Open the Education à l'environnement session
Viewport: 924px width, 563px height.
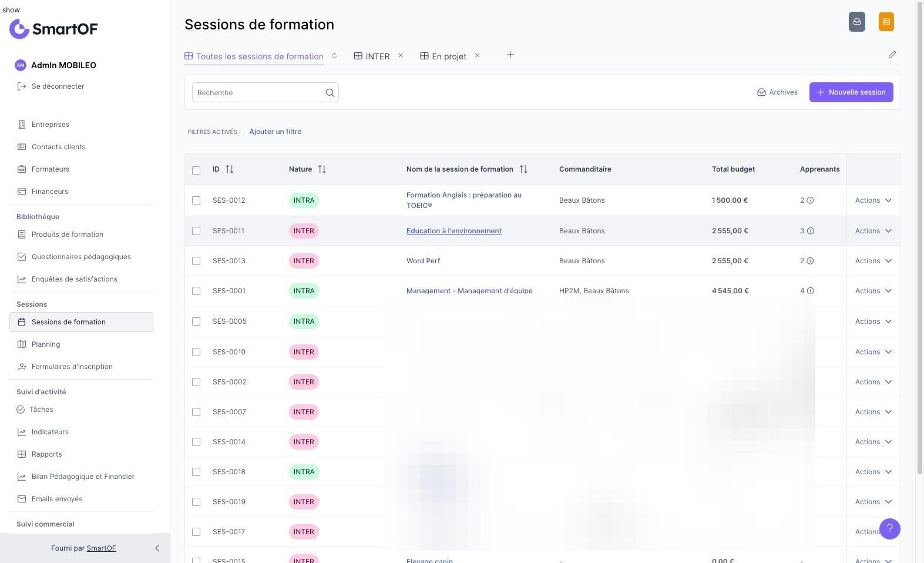[x=454, y=231]
